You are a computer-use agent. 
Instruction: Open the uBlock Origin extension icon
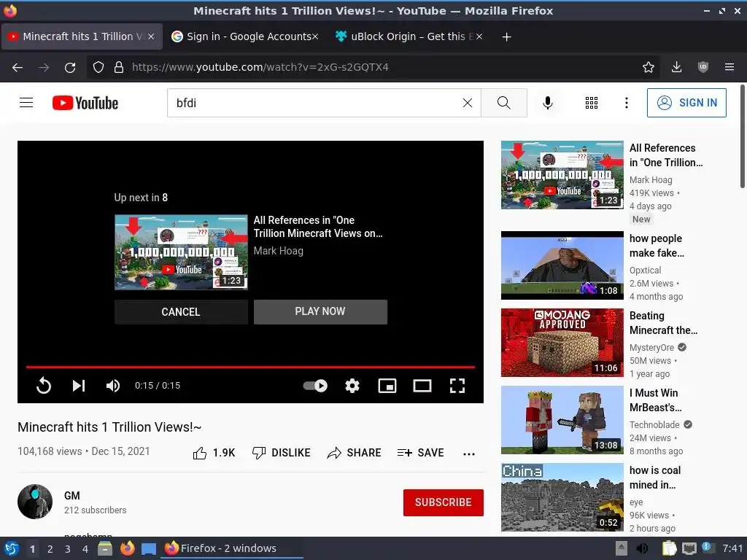[x=703, y=68]
